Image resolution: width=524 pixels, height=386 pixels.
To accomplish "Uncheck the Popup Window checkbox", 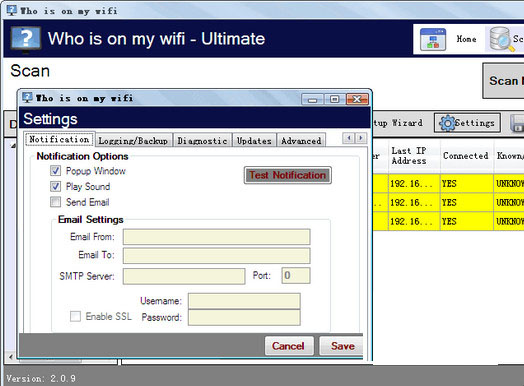I will pyautogui.click(x=55, y=171).
